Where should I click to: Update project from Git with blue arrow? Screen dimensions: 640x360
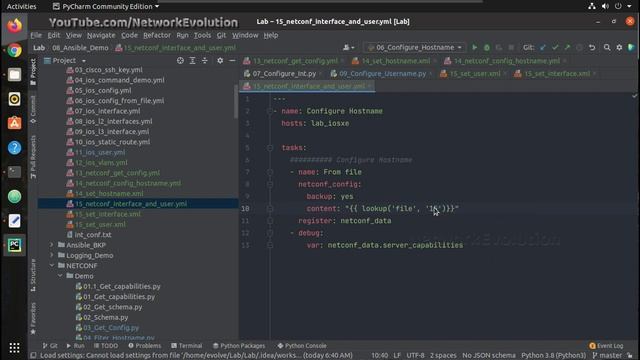click(542, 47)
